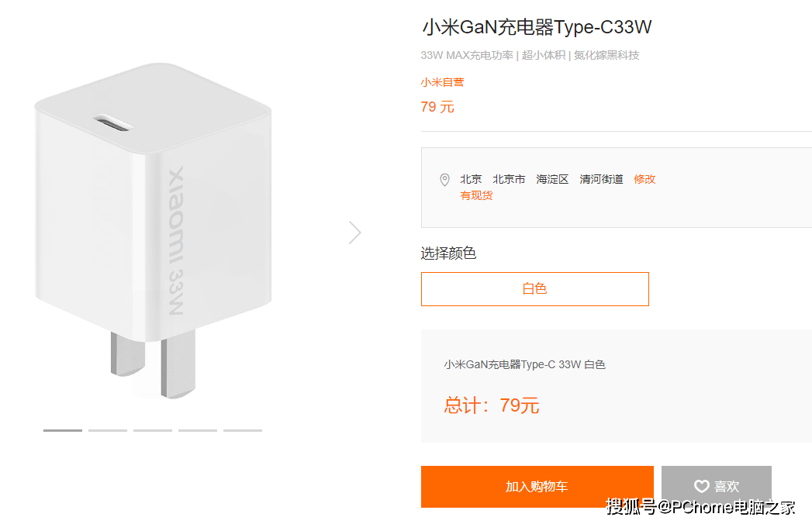Jump to the third image indicator
Screen dimensions: 812x524
[153, 430]
